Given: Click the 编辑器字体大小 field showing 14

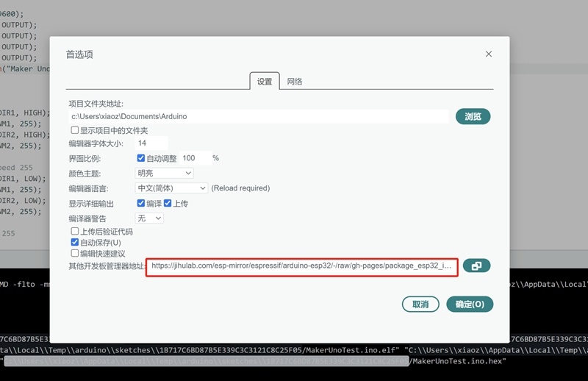Looking at the screenshot, I should (151, 143).
